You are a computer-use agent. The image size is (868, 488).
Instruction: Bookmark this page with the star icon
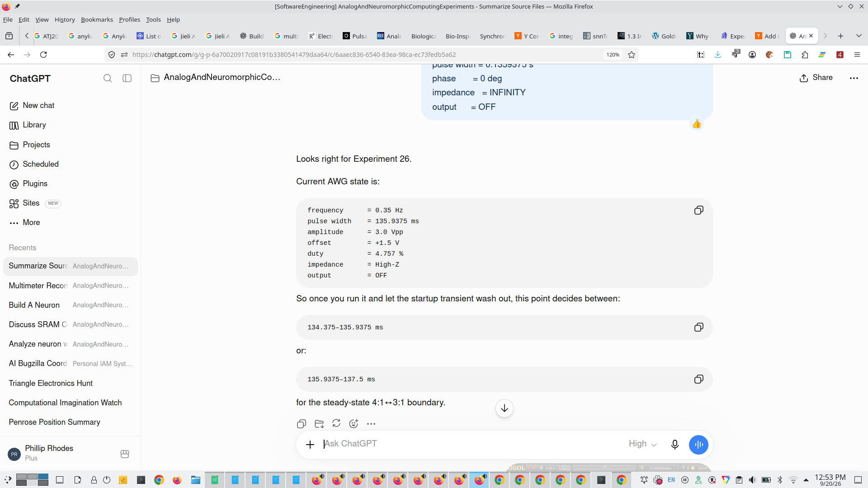pos(632,55)
